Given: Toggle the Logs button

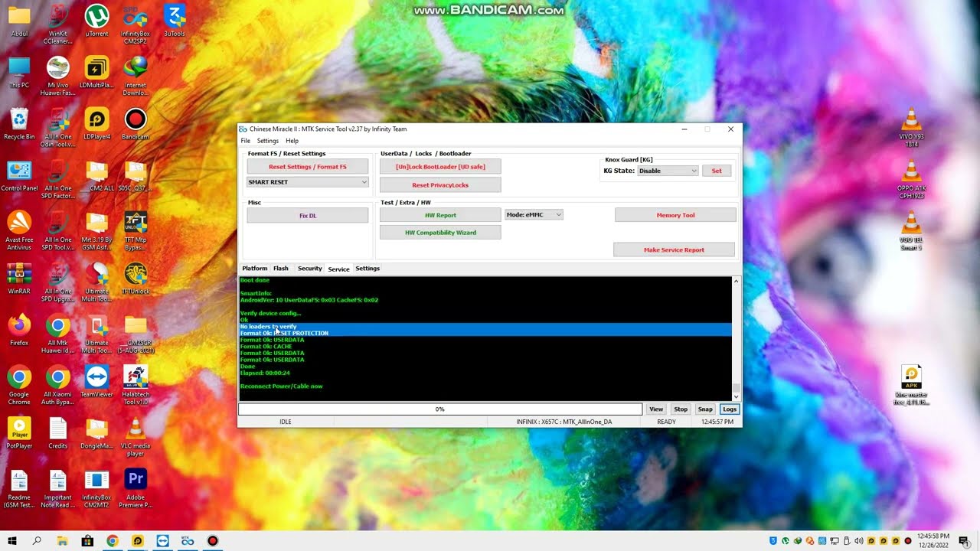Looking at the screenshot, I should click(730, 409).
